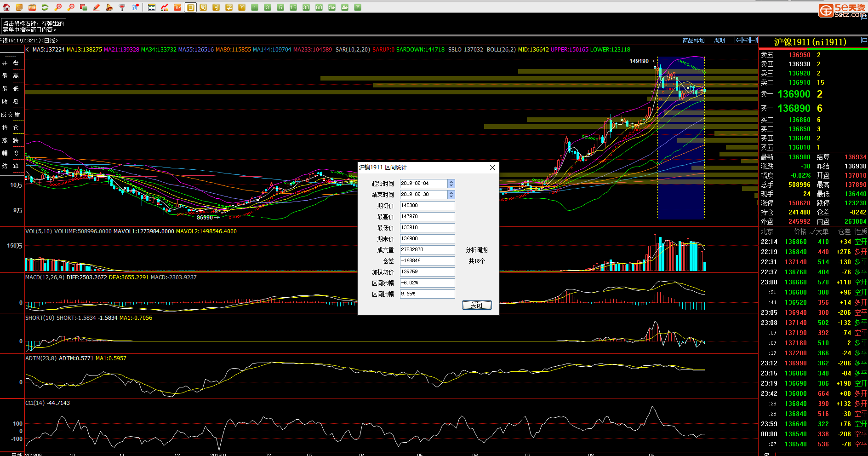Click the right arrow navigation icon
This screenshot has height=456, width=868.
(x=746, y=40)
